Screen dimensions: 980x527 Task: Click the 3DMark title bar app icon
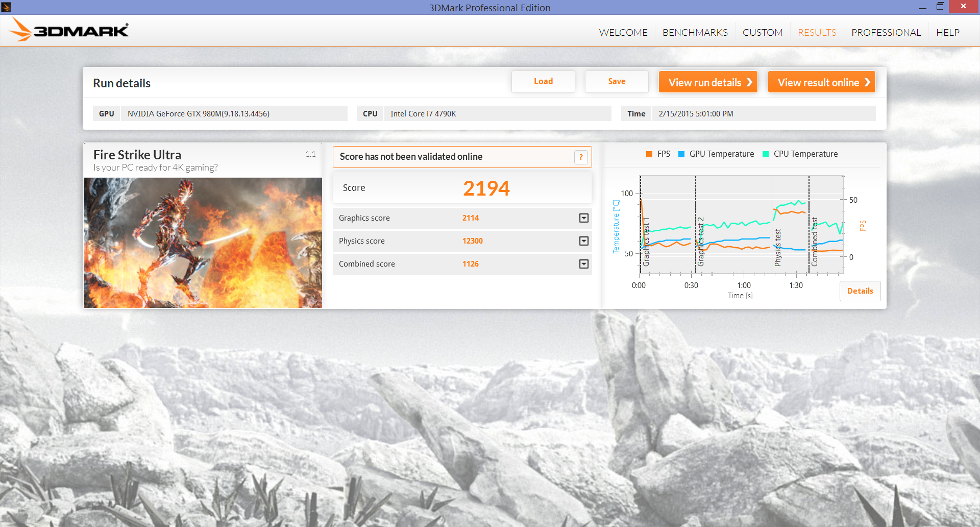click(6, 7)
